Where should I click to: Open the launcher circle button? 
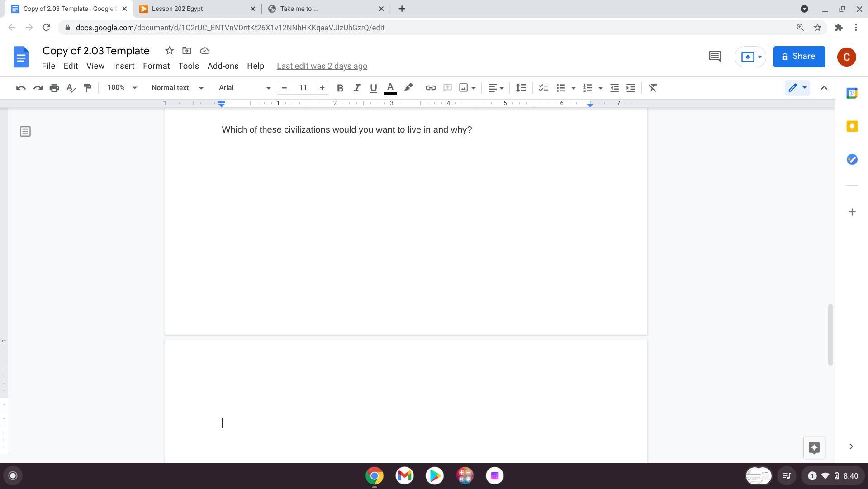[13, 476]
